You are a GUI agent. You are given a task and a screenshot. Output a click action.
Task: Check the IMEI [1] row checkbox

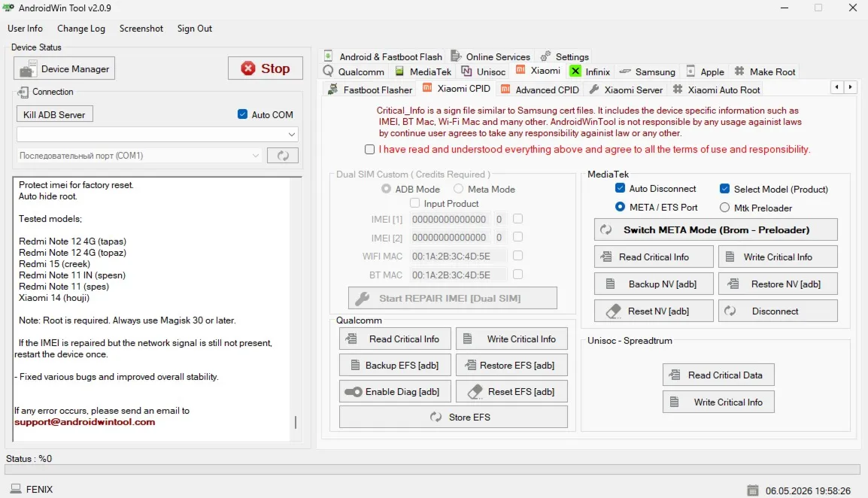coord(517,219)
